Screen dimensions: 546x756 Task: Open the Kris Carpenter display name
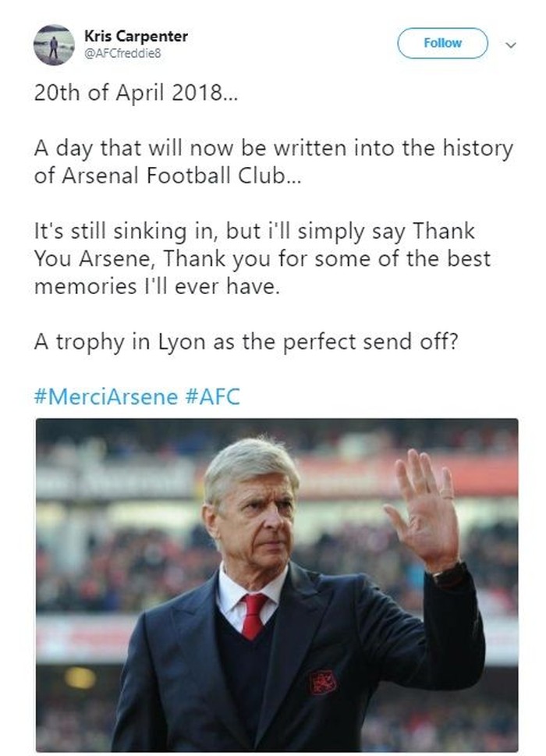coord(136,36)
